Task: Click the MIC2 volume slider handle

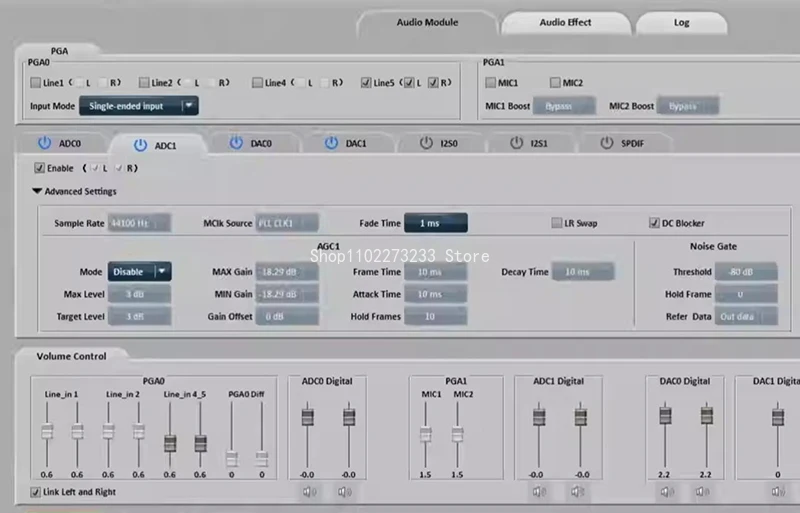Action: pyautogui.click(x=457, y=434)
